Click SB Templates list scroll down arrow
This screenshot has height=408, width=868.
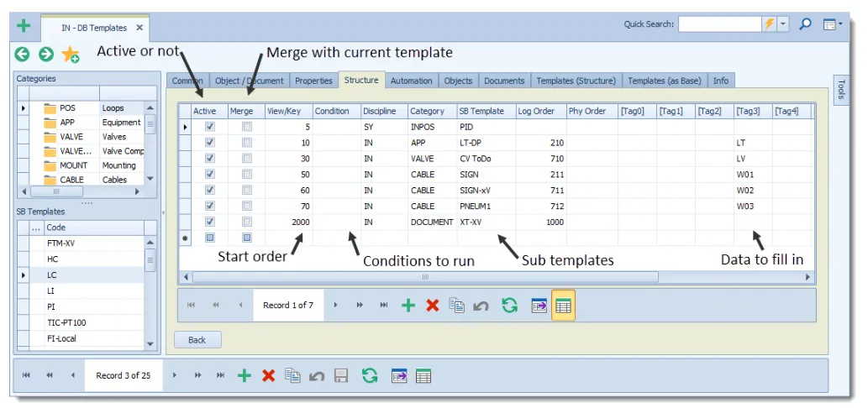click(150, 344)
